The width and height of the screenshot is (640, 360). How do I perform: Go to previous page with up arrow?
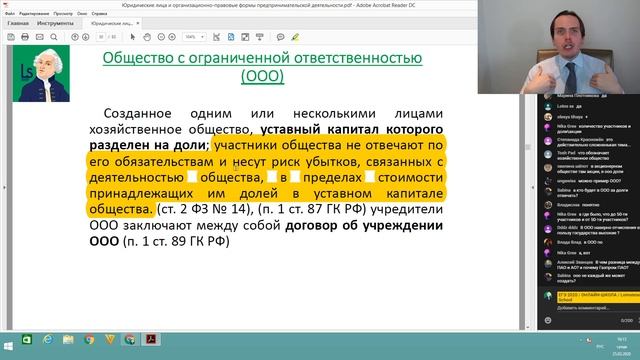pyautogui.click(x=75, y=37)
